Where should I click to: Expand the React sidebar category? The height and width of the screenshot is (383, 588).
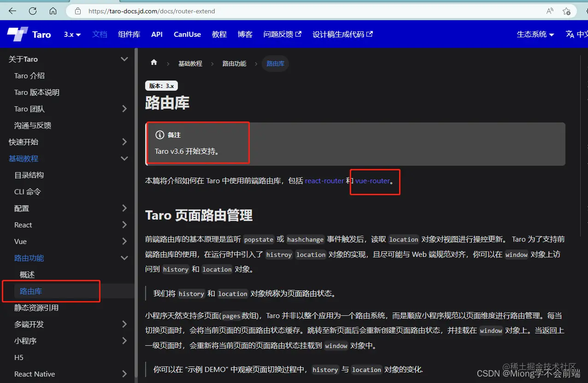click(124, 225)
